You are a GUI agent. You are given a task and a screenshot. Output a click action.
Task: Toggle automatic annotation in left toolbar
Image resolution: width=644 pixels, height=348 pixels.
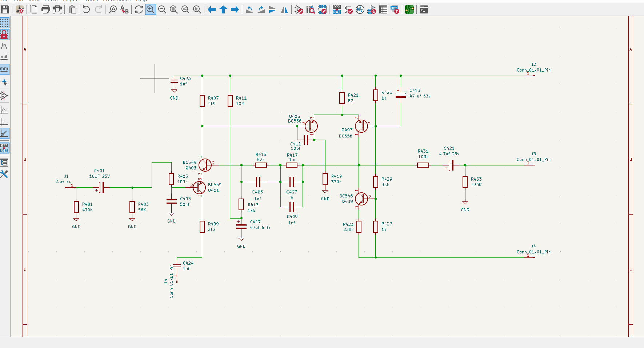(4, 148)
